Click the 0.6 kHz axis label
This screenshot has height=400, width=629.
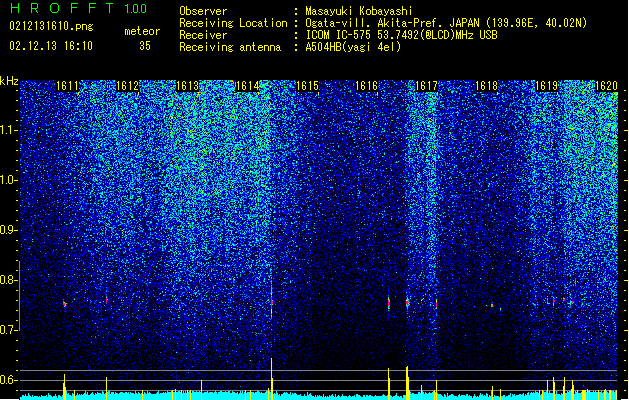[x=9, y=380]
